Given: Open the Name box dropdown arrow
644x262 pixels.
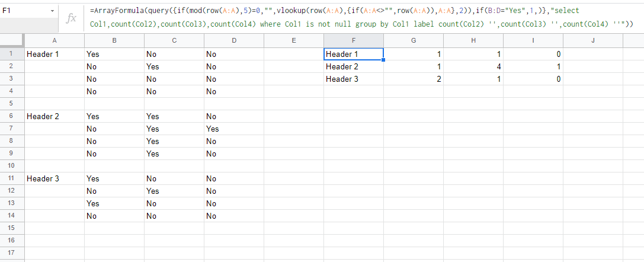Looking at the screenshot, I should (x=52, y=11).
